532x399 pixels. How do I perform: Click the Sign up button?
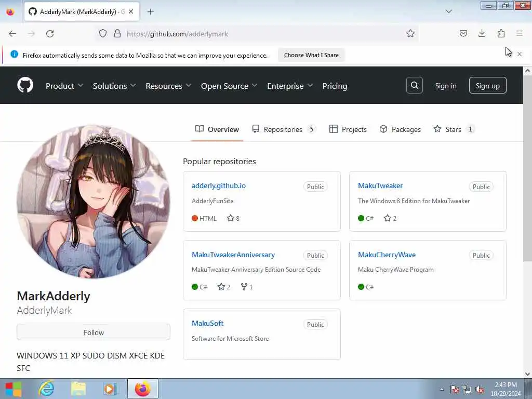point(487,86)
